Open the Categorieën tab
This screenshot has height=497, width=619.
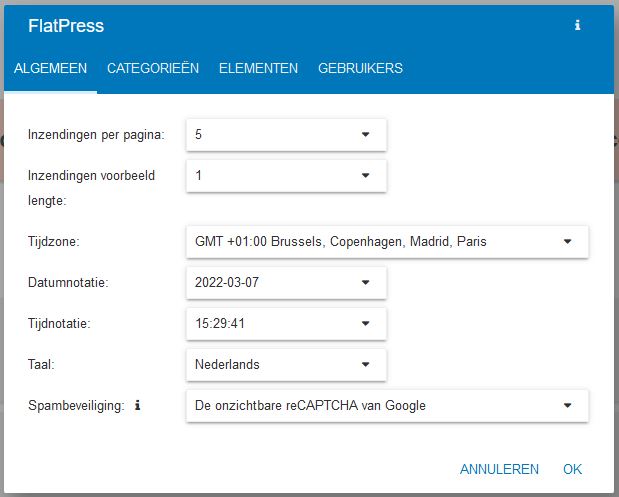tap(153, 68)
